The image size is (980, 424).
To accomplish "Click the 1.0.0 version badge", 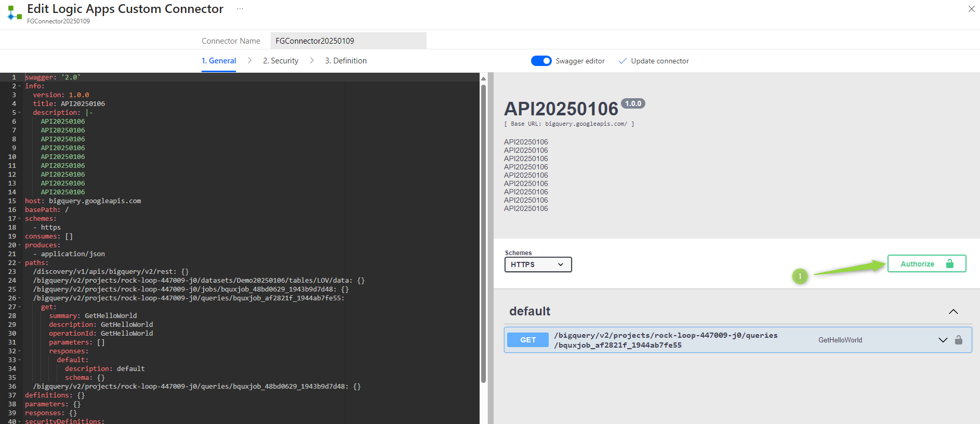I will tap(633, 103).
